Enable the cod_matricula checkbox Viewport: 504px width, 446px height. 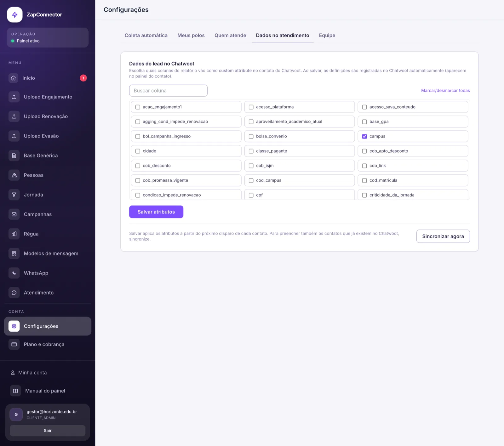pyautogui.click(x=364, y=180)
